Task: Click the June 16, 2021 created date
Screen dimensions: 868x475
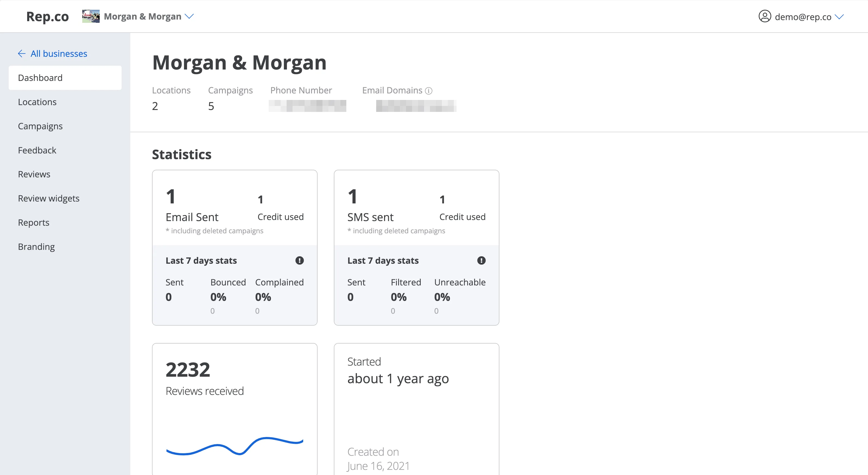Action: [378, 466]
